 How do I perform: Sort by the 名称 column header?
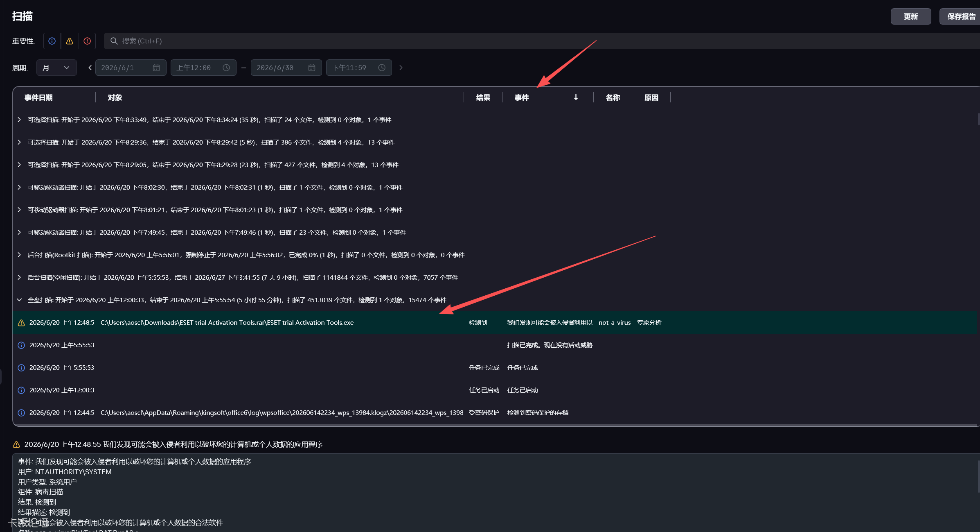(x=613, y=97)
